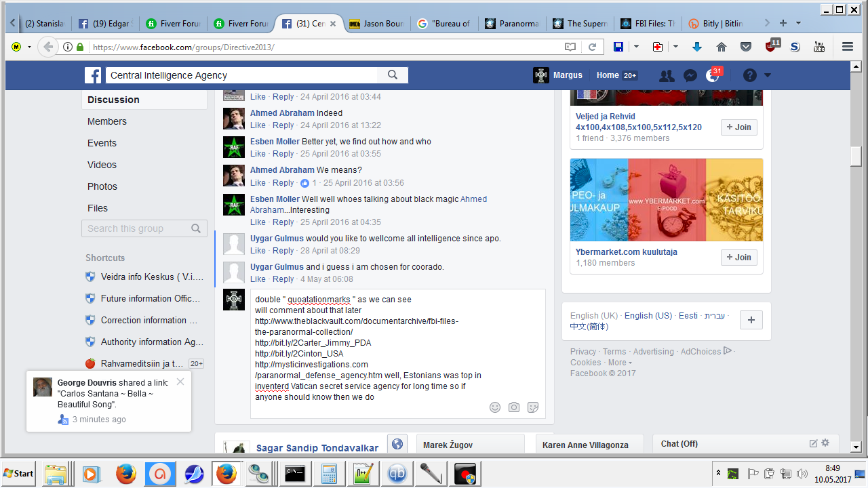Click the new tab plus button
868x488 pixels.
(783, 23)
